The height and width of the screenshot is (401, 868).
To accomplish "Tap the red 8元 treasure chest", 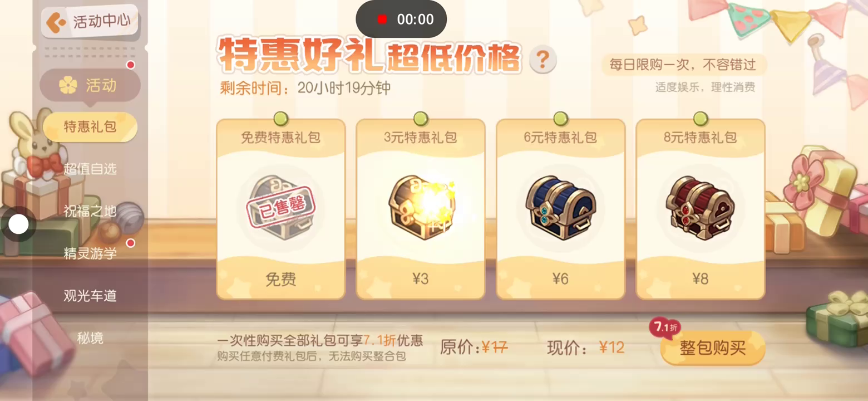I will pyautogui.click(x=700, y=208).
